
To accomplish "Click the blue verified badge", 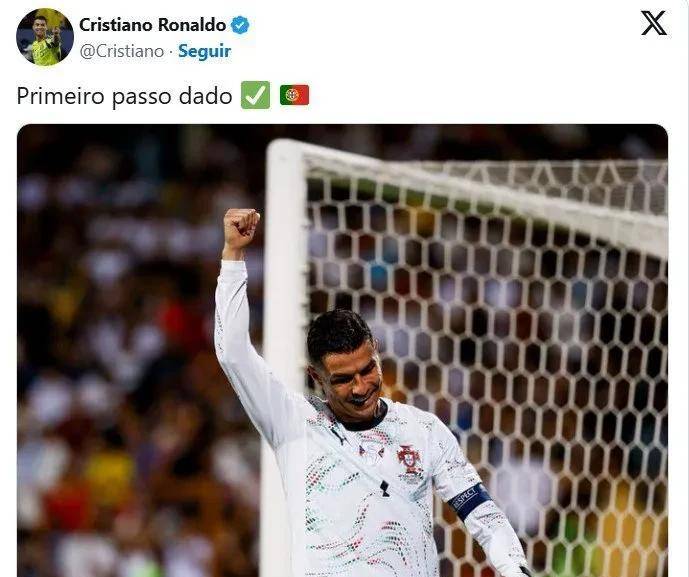I will (240, 25).
